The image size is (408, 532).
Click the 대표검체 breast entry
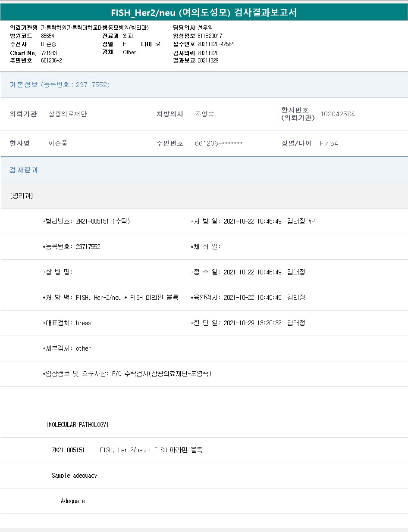pos(68,323)
